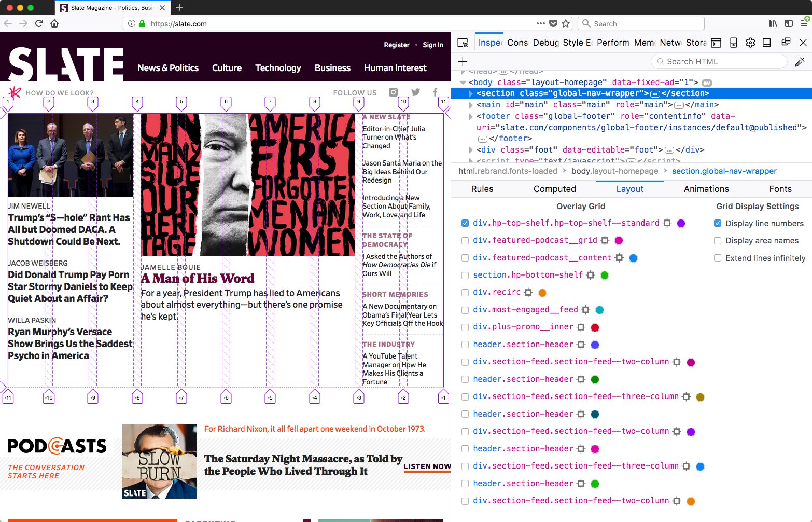
Task: Visit Slate's Twitter icon
Action: click(415, 92)
